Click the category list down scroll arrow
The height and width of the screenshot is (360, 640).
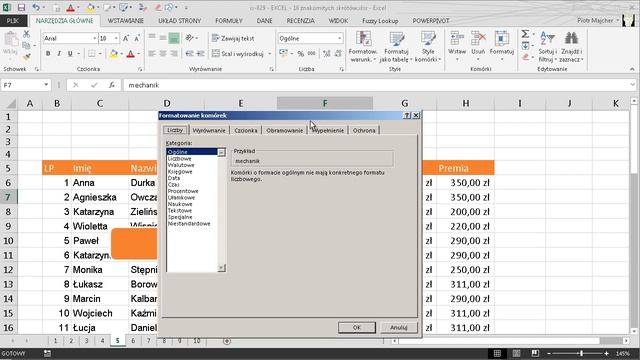click(x=221, y=268)
